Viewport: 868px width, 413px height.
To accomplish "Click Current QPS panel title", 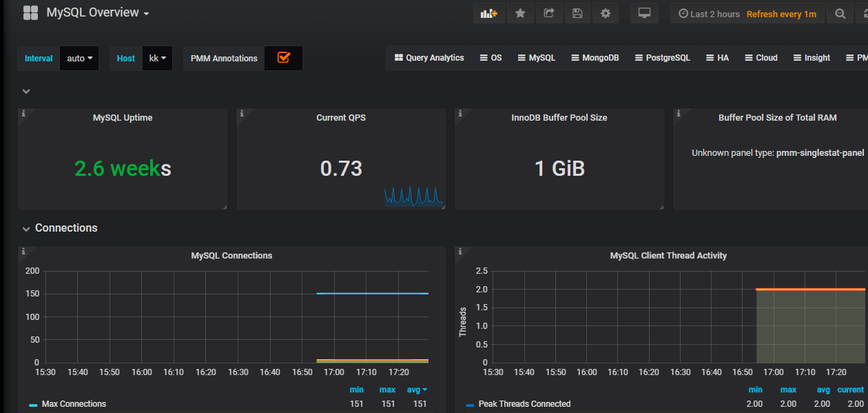I will point(341,118).
